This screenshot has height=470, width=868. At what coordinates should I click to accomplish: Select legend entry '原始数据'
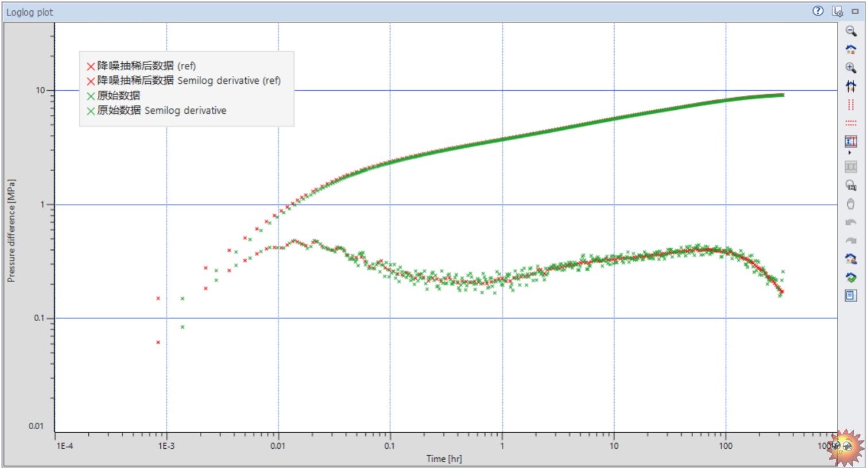tap(113, 96)
